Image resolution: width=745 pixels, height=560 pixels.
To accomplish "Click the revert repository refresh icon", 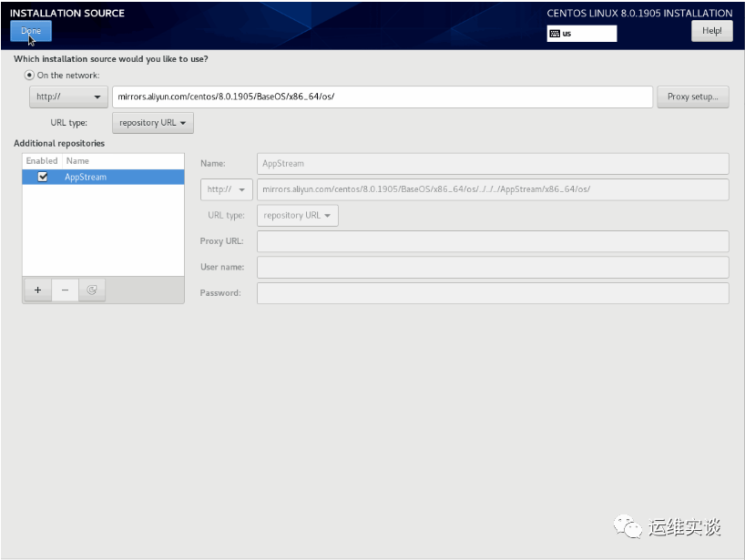I will tap(92, 290).
